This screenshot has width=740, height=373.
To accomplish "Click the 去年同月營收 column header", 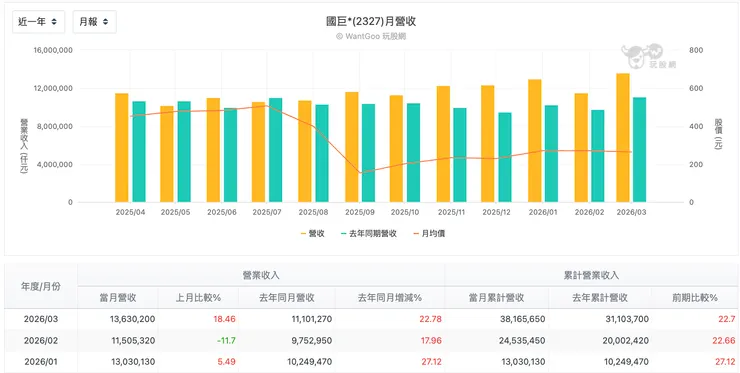I will tap(287, 298).
